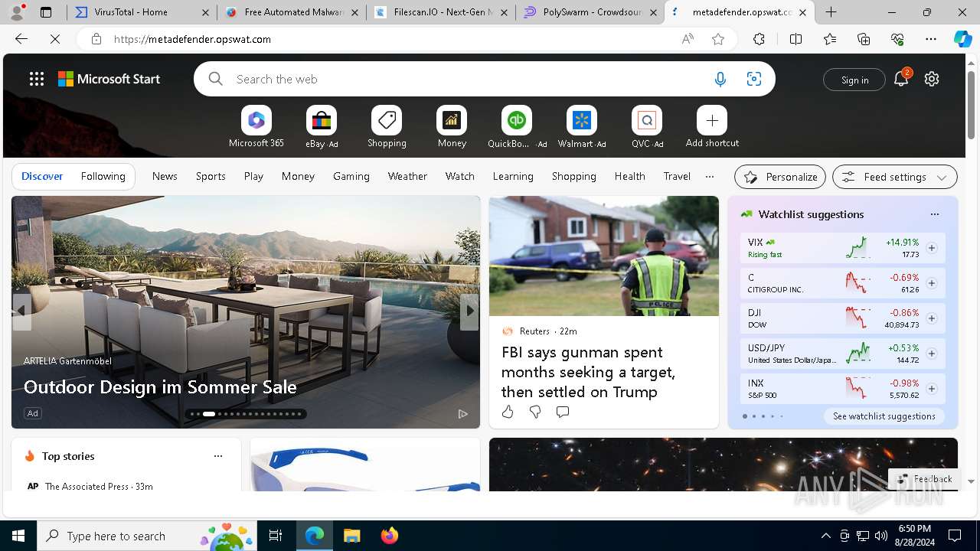The image size is (980, 551).
Task: Dislike the FBI gunman article
Action: (x=535, y=412)
